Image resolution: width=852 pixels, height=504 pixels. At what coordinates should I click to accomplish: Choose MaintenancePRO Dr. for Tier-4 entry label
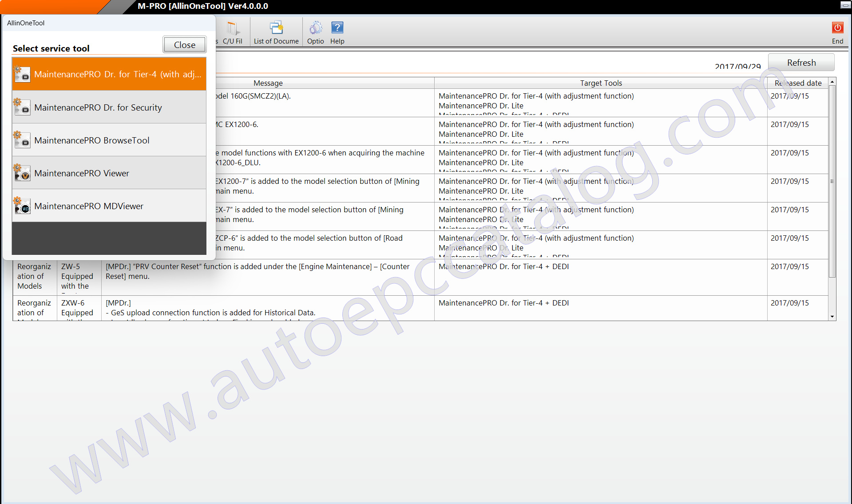click(x=118, y=74)
